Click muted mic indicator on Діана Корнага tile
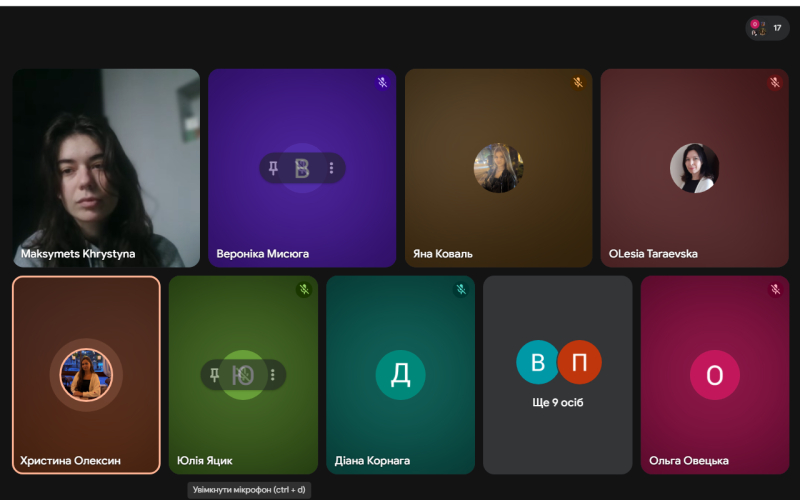800x500 pixels. coord(461,290)
